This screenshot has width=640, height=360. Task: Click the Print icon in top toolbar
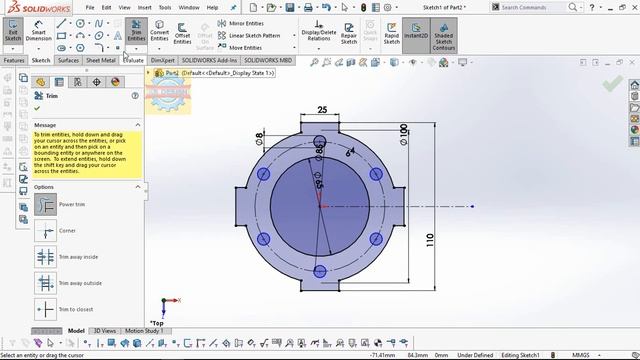coord(308,7)
